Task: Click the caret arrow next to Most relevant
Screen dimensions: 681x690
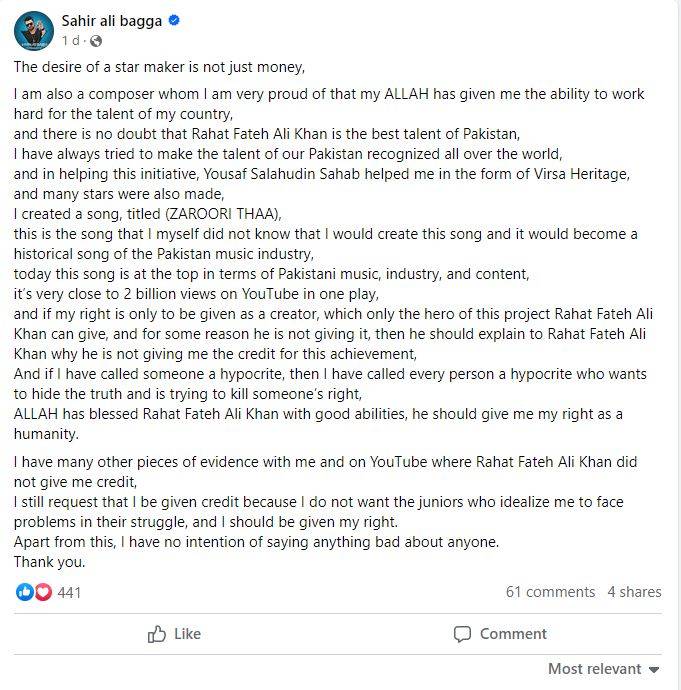Action: pyautogui.click(x=654, y=670)
